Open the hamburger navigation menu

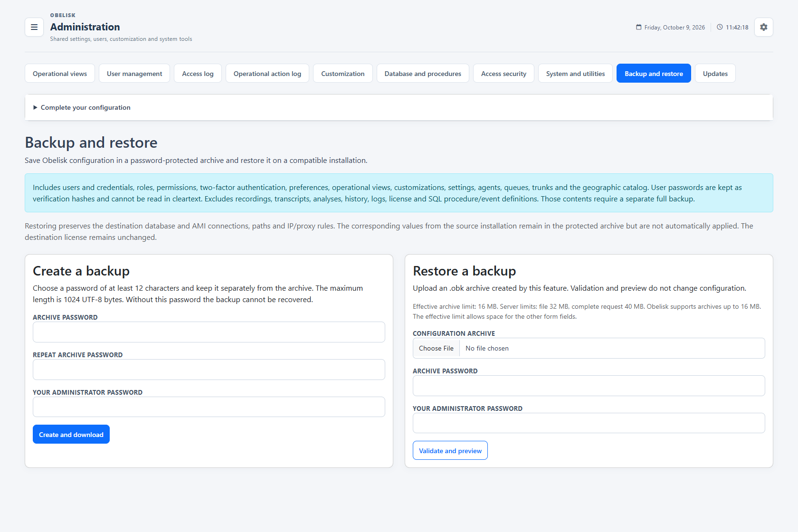tap(34, 27)
